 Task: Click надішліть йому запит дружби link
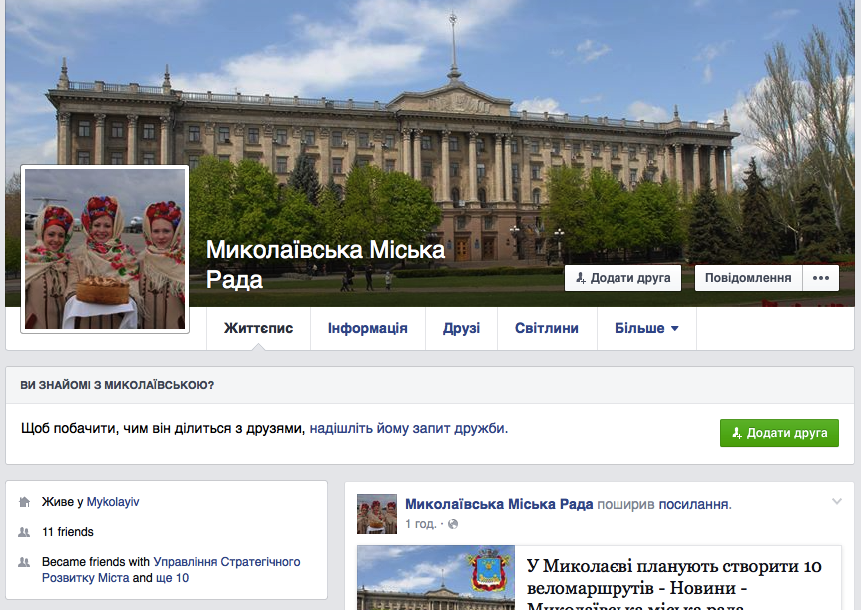tap(408, 428)
